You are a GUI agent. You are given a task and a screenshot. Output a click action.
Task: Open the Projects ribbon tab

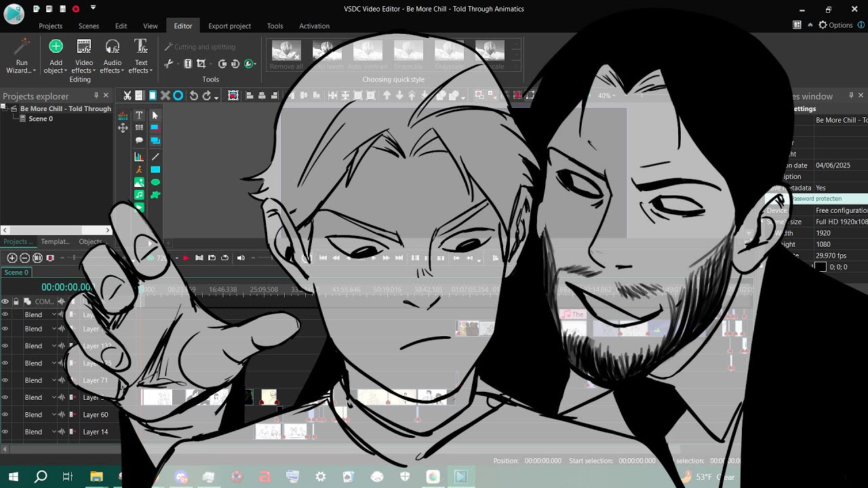51,26
